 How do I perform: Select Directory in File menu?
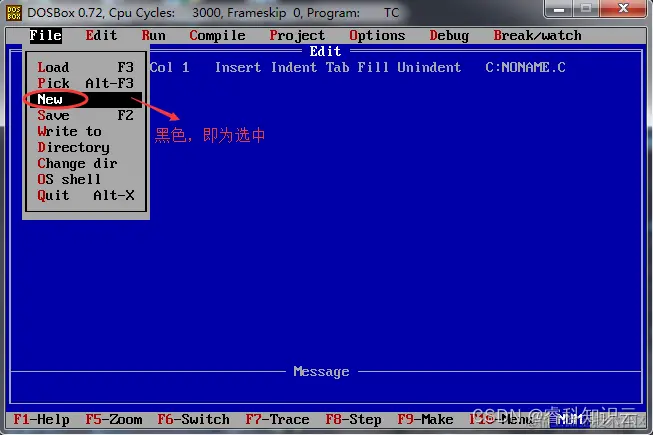[x=85, y=147]
